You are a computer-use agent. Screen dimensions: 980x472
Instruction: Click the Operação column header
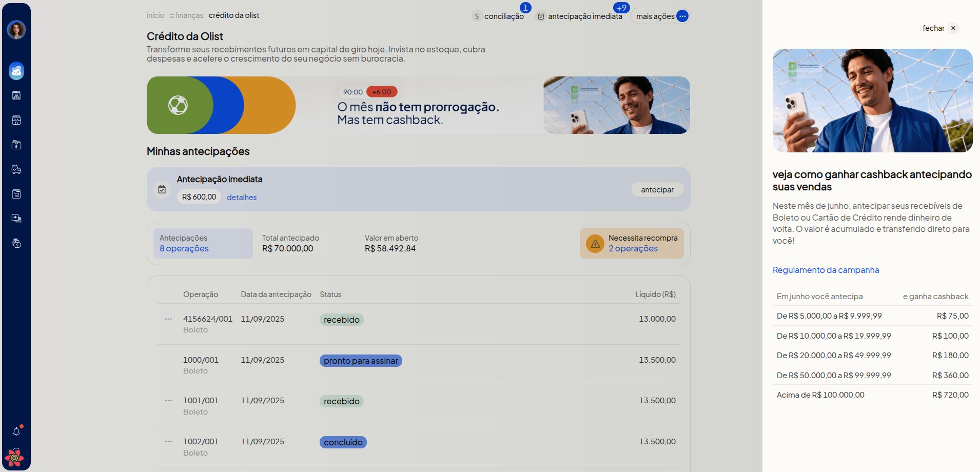click(201, 294)
